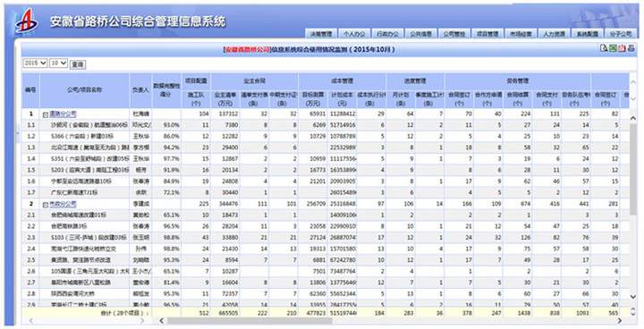Click the 项目配置 column group header
This screenshot has width=644, height=329.
pos(196,81)
